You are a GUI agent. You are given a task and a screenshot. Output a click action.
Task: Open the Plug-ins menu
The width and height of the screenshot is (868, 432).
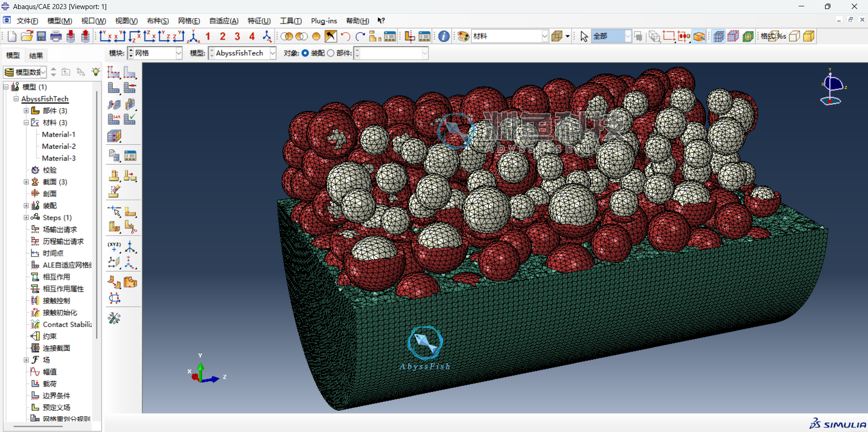pos(324,21)
